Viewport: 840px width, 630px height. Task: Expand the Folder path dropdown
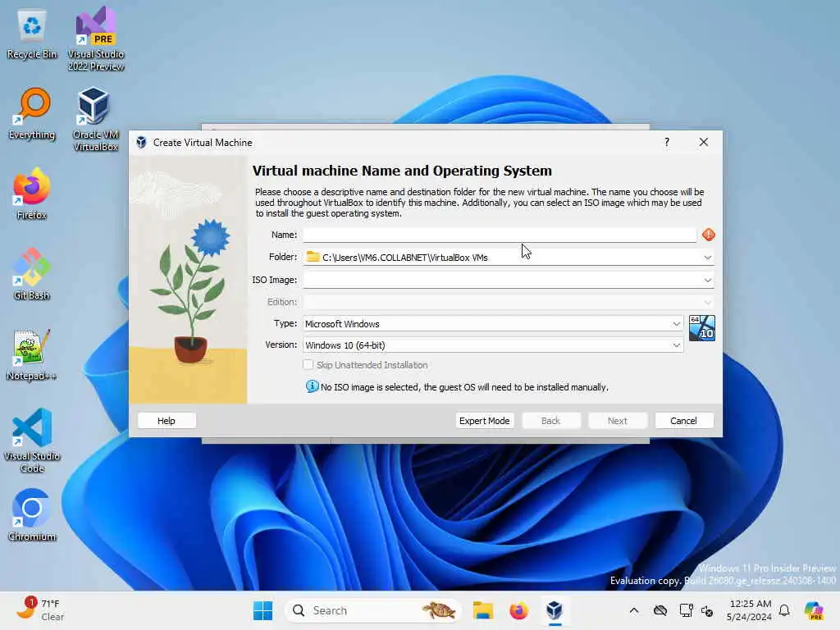707,258
